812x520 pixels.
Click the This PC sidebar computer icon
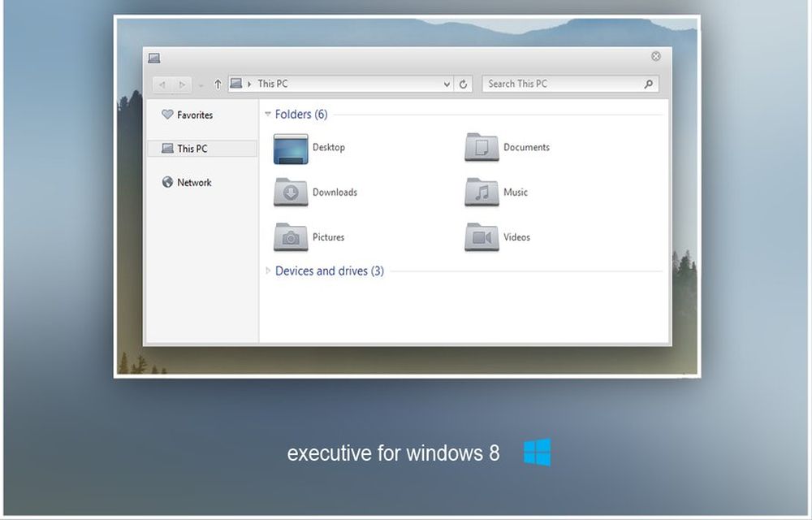[x=167, y=149]
